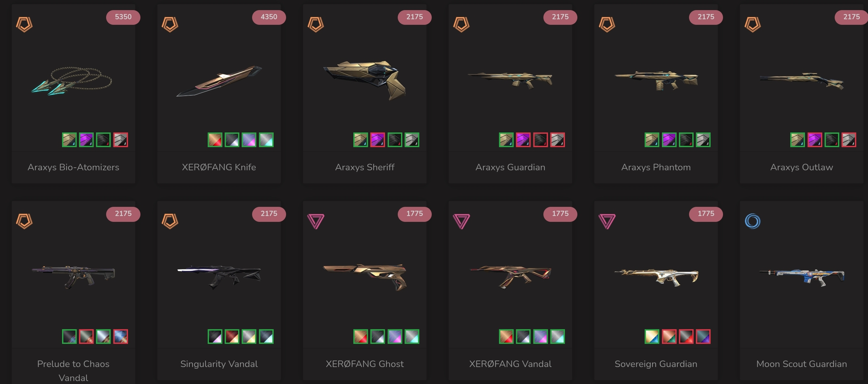Select the purple chroma swatch on Araxys Sheriff

378,140
